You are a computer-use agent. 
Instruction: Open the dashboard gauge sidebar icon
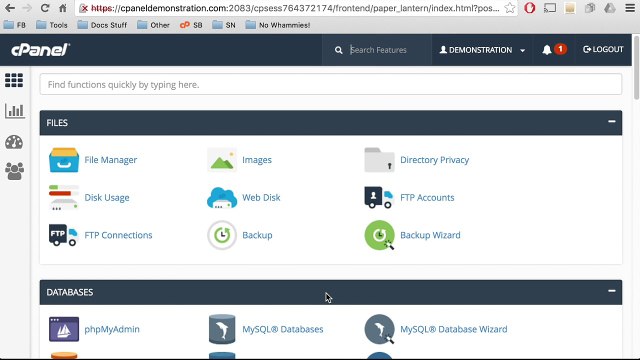(14, 142)
